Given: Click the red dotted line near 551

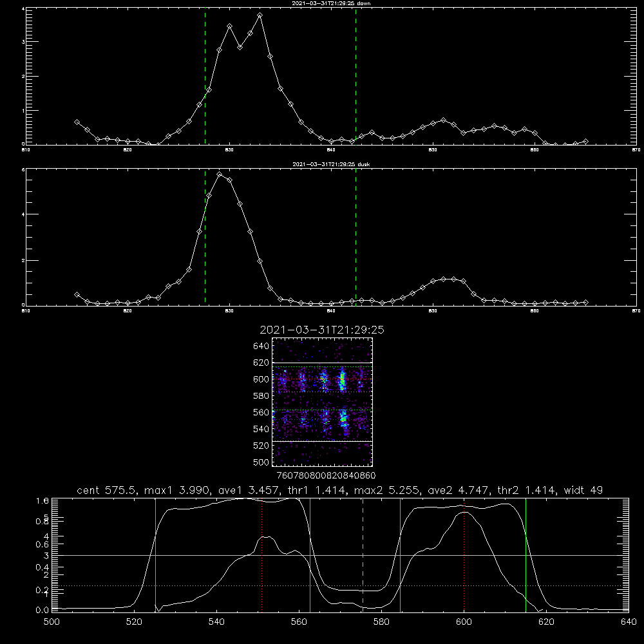Looking at the screenshot, I should [x=262, y=555].
